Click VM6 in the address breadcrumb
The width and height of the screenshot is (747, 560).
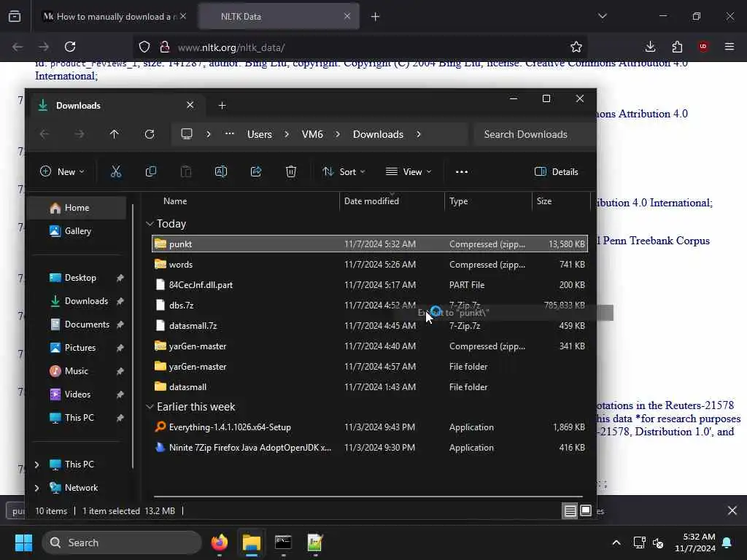[x=312, y=134]
